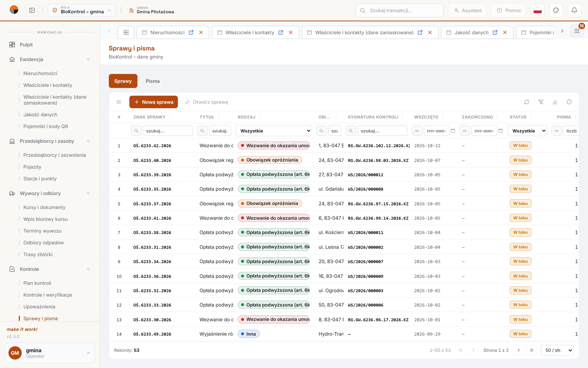Switch language via Polish flag
The height and width of the screenshot is (368, 588).
tap(537, 10)
